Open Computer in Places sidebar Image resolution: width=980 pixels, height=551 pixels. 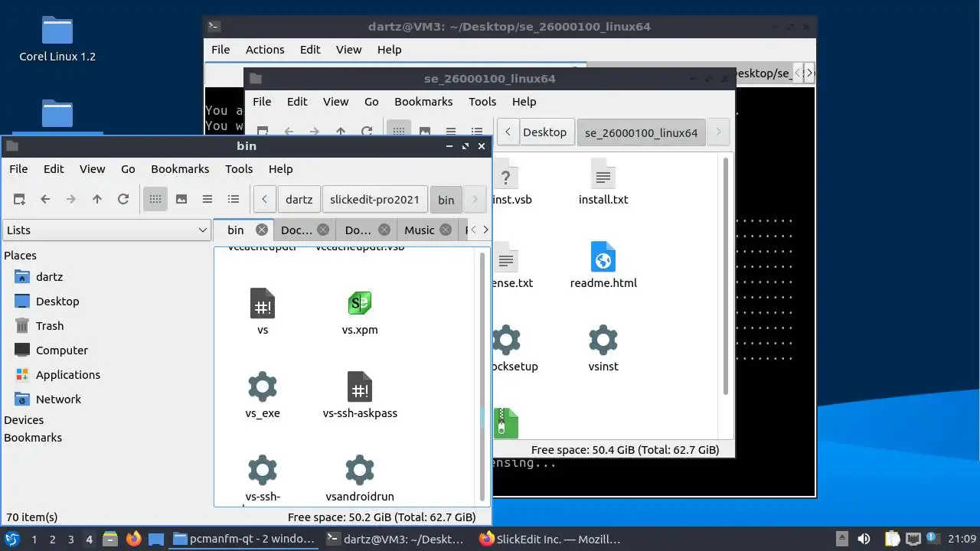pyautogui.click(x=61, y=350)
